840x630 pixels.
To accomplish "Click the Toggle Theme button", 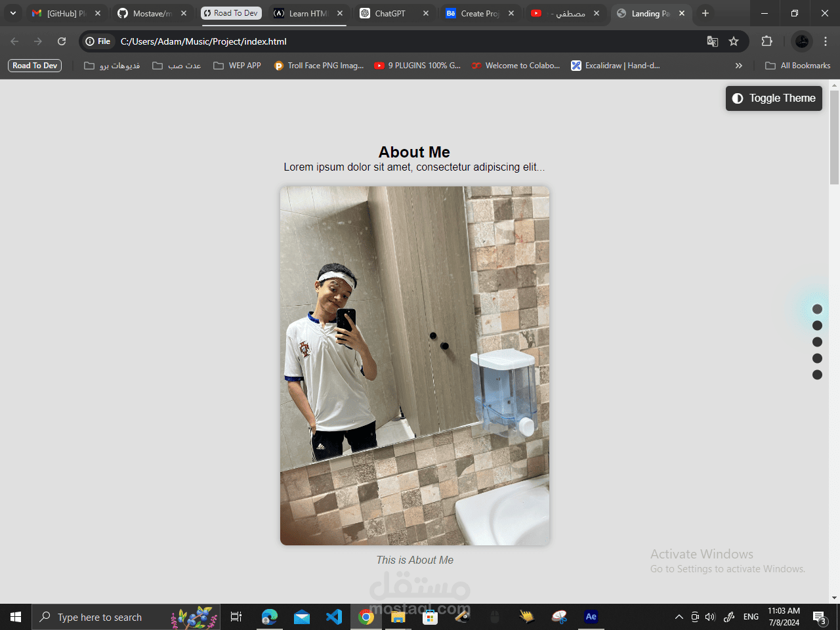I will tap(774, 98).
